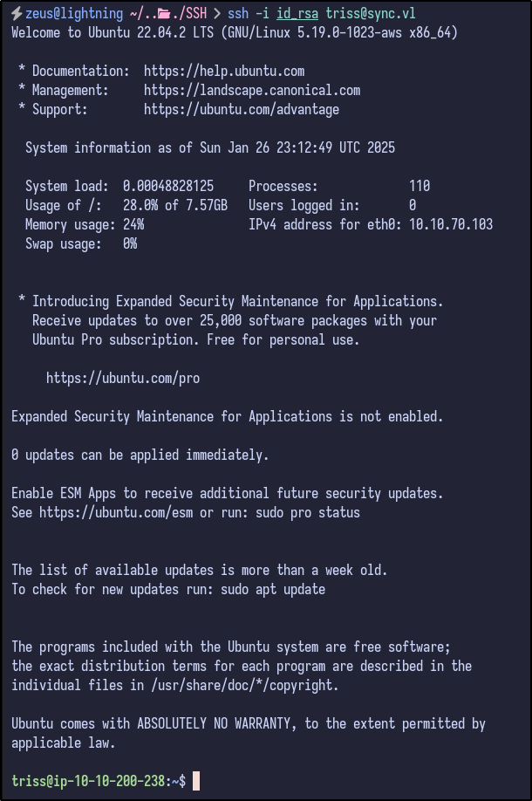Screen dimensions: 532x801
Task: Open the help.ubuntu.com documentation link
Action: point(224,71)
